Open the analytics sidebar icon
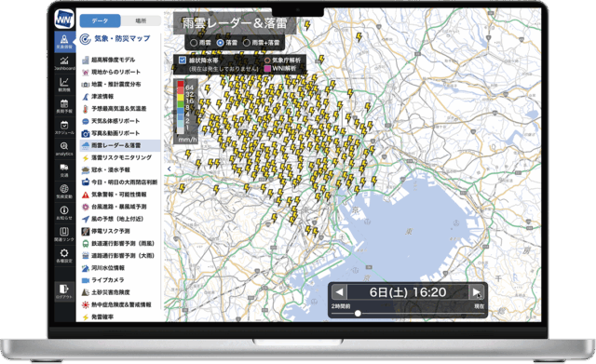 coord(64,149)
